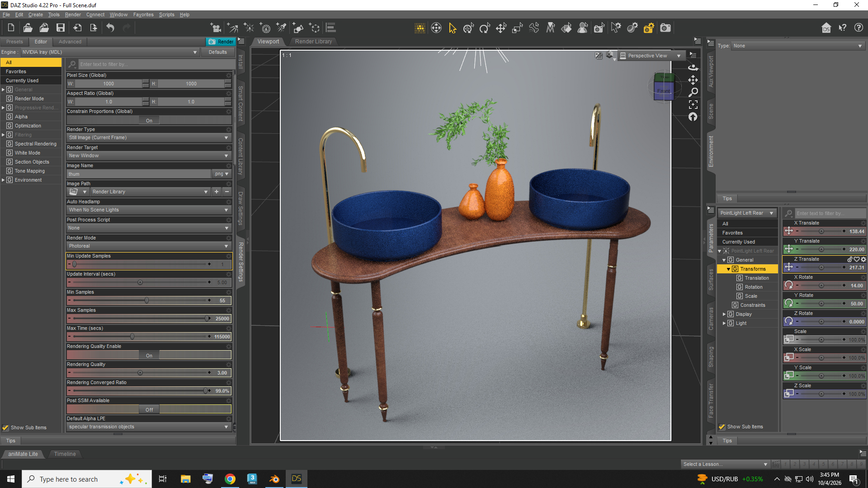Create a new primitive object
The height and width of the screenshot is (488, 868).
(298, 28)
